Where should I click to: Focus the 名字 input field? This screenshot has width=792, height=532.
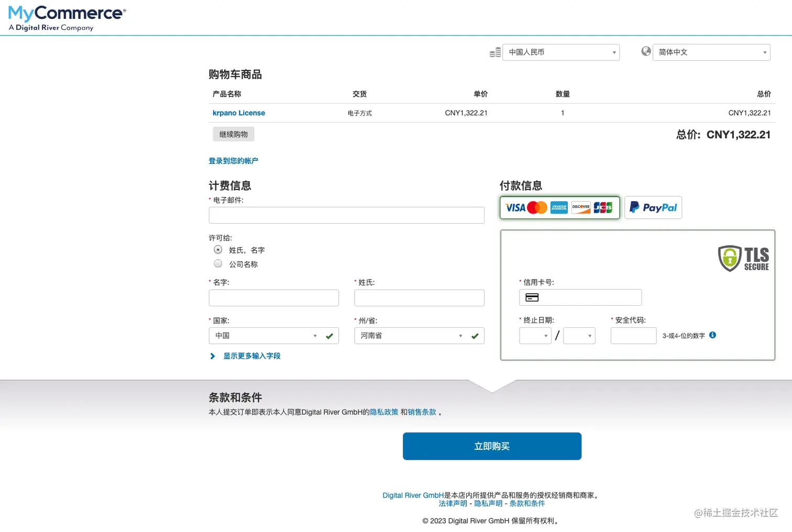coord(274,298)
